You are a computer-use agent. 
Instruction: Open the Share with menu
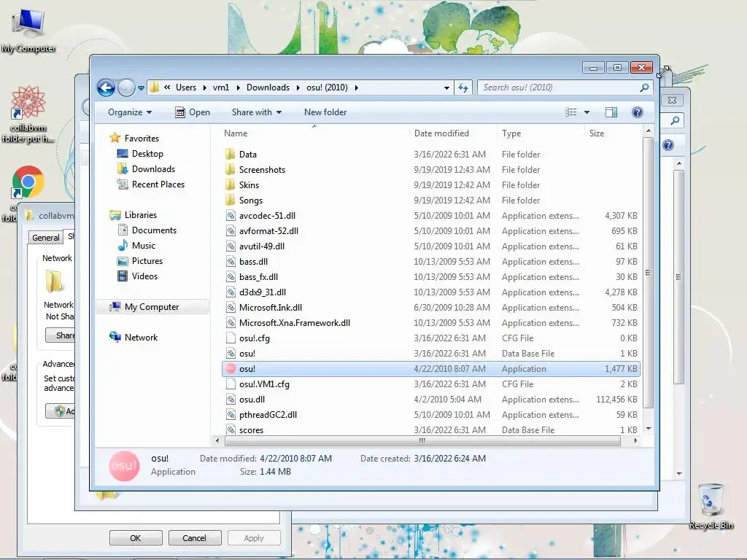point(256,112)
